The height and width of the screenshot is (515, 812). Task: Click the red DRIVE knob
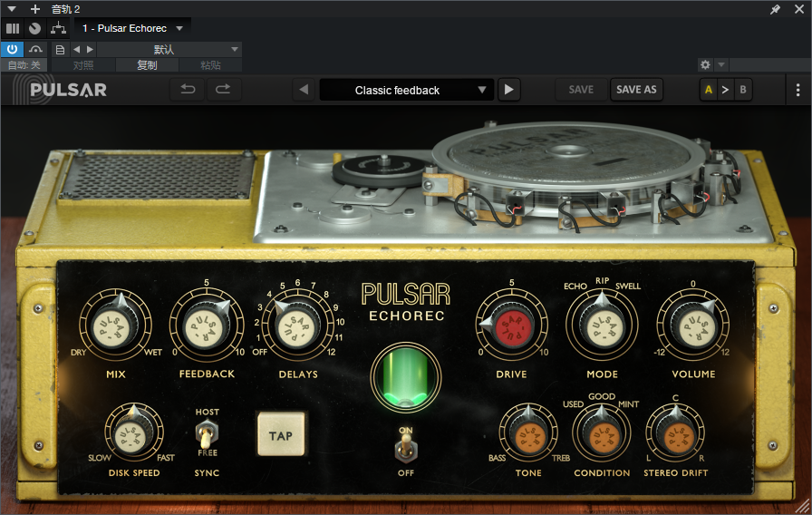511,326
